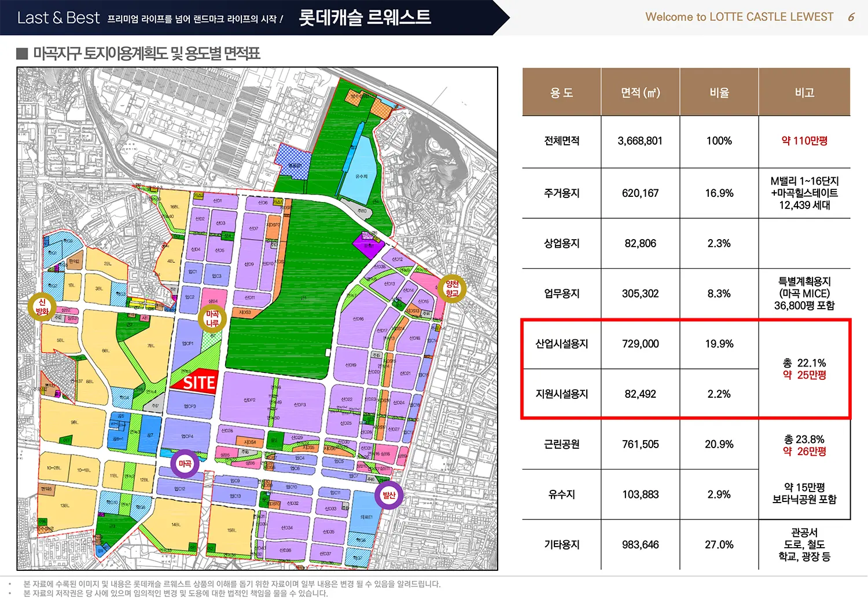Click the page number 6

tap(851, 17)
